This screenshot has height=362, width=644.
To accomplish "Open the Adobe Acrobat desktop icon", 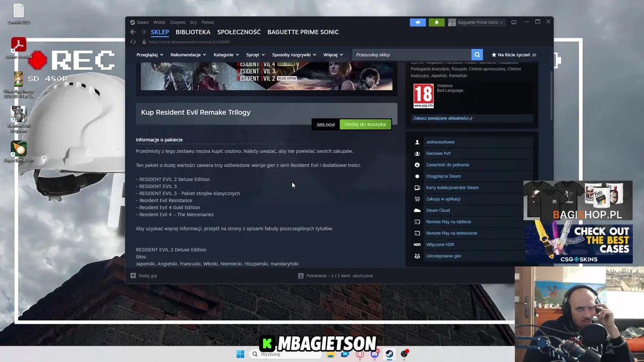I will pos(19,48).
